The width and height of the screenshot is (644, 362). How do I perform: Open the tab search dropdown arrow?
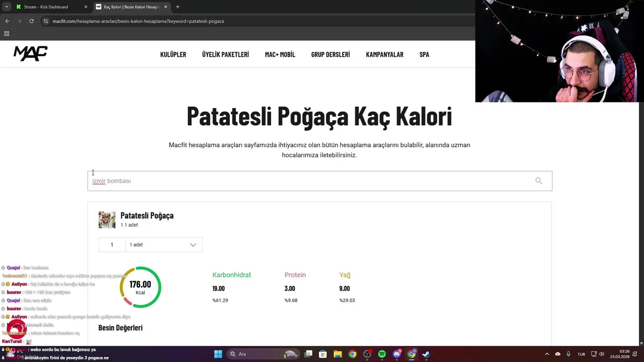(x=6, y=7)
